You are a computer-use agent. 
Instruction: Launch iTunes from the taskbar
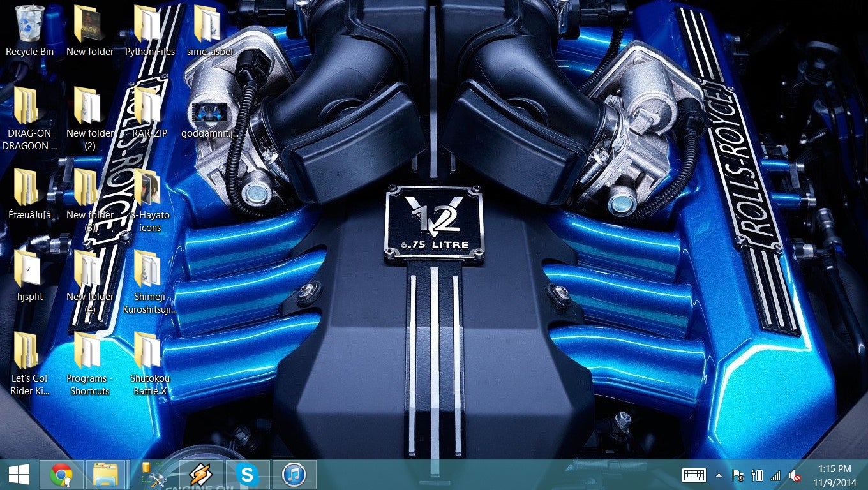[x=294, y=475]
